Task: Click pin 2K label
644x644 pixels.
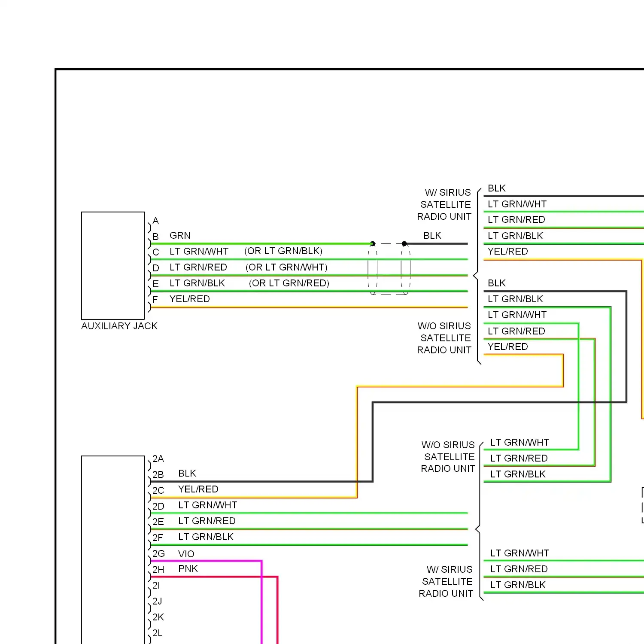Action: pos(158,617)
